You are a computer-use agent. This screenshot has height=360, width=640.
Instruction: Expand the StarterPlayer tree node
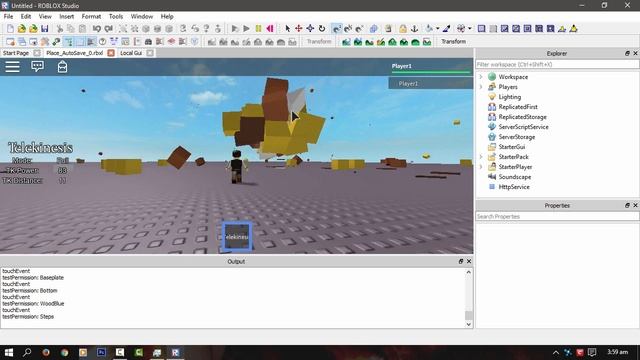[x=481, y=167]
